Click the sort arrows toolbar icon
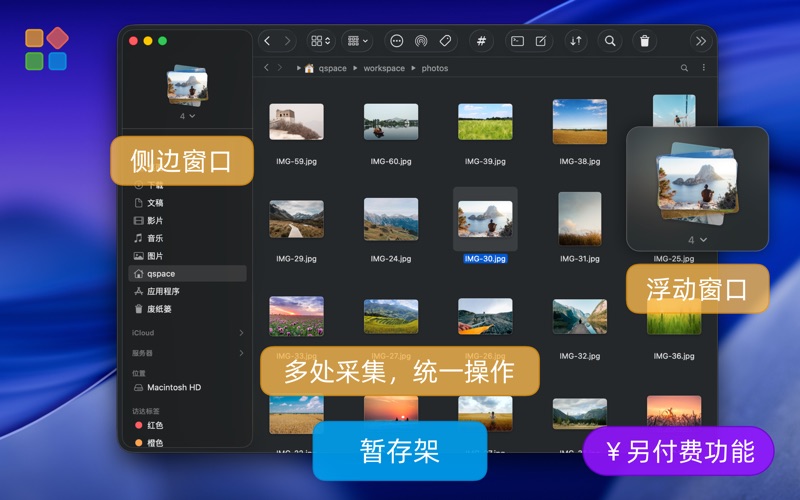This screenshot has height=500, width=800. point(576,41)
